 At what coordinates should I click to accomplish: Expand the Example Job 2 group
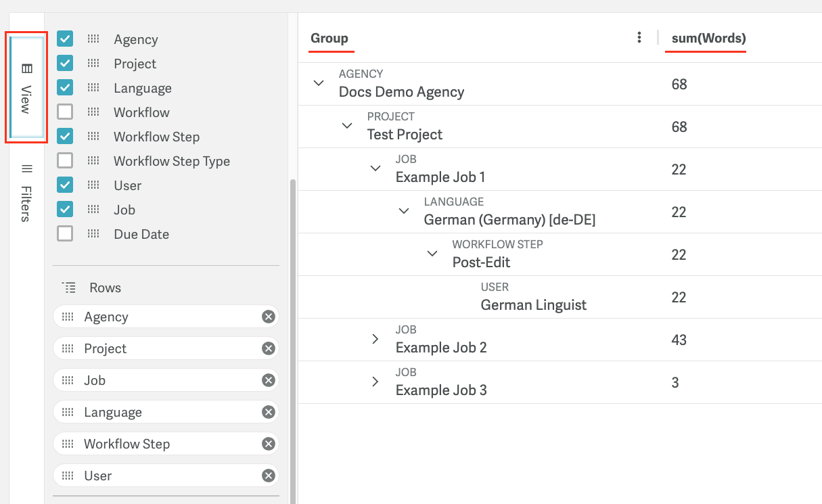click(x=375, y=339)
